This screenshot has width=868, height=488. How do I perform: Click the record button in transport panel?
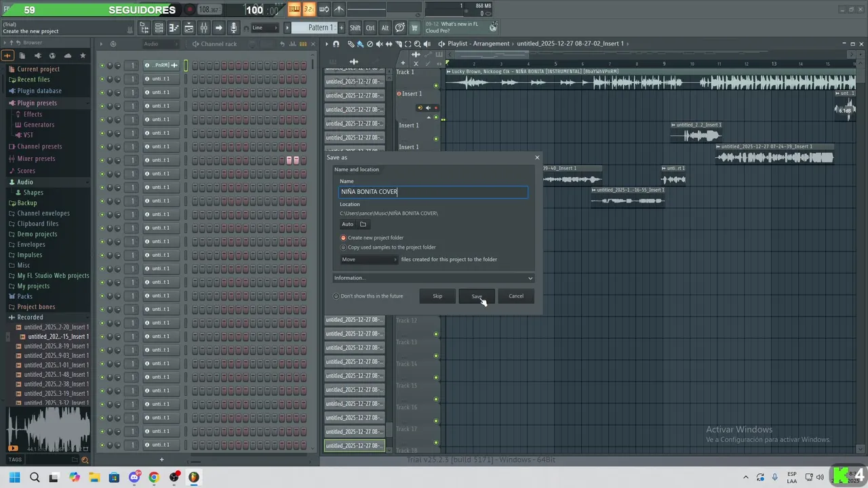click(x=190, y=9)
